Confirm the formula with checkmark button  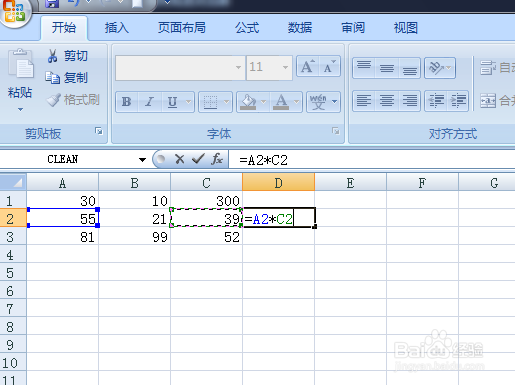(x=198, y=159)
